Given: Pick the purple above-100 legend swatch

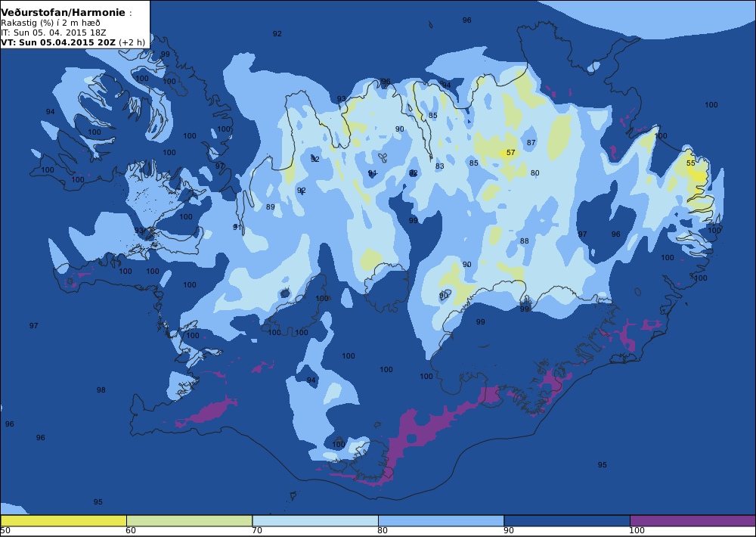Looking at the screenshot, I should 692,520.
